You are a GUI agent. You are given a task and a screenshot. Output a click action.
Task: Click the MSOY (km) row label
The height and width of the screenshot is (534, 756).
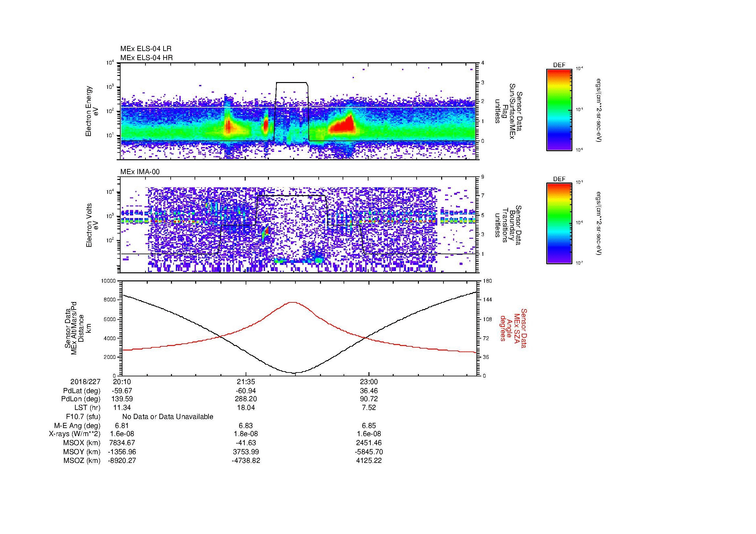[82, 452]
